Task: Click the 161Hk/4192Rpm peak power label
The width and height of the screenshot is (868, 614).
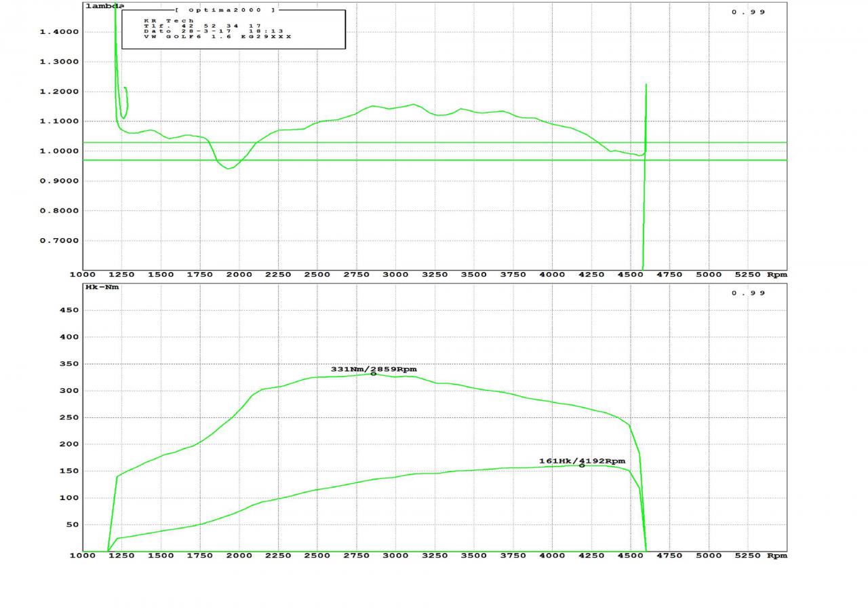Action: pyautogui.click(x=582, y=461)
